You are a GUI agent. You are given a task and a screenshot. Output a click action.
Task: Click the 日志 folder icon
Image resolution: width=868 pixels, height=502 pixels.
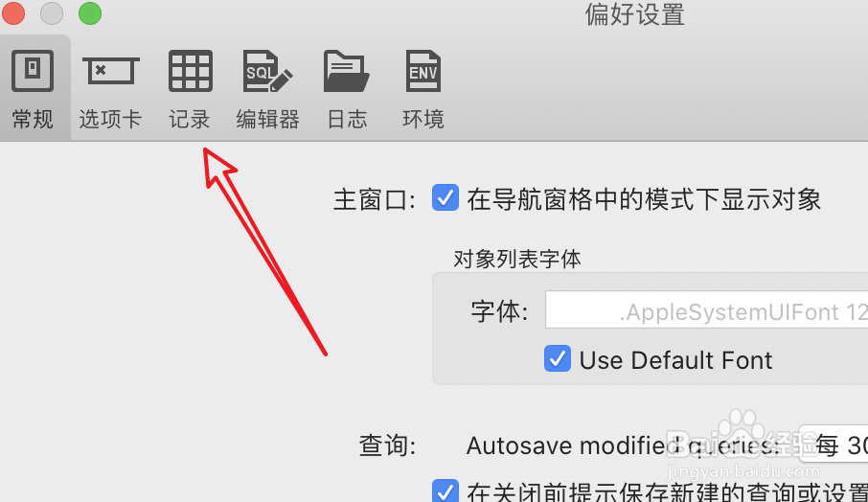click(x=347, y=71)
